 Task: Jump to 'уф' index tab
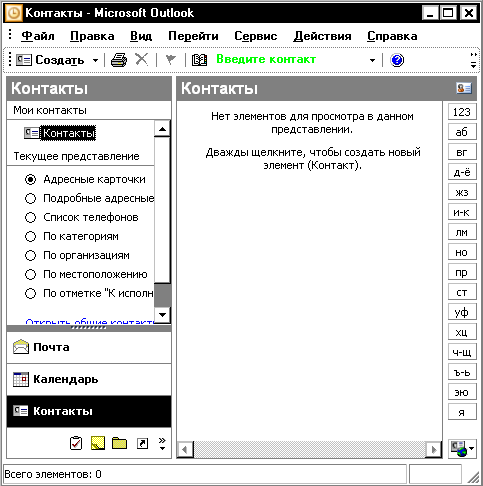click(x=462, y=312)
